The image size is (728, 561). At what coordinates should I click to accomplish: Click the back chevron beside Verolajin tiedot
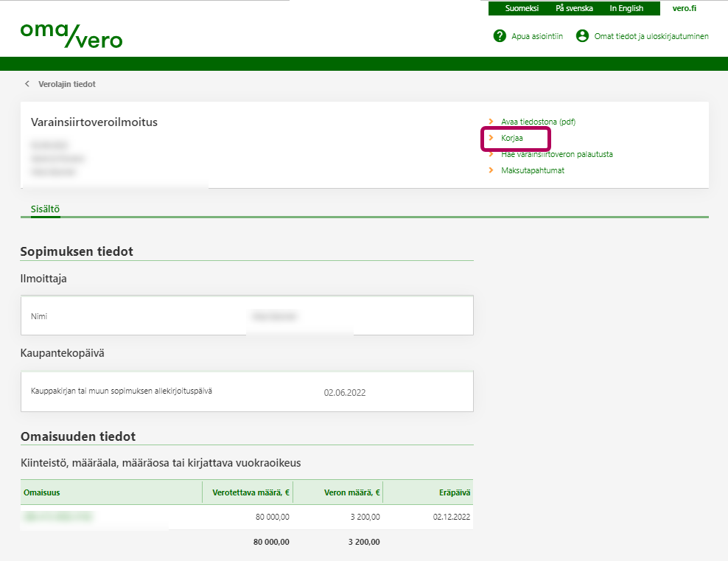pos(27,84)
